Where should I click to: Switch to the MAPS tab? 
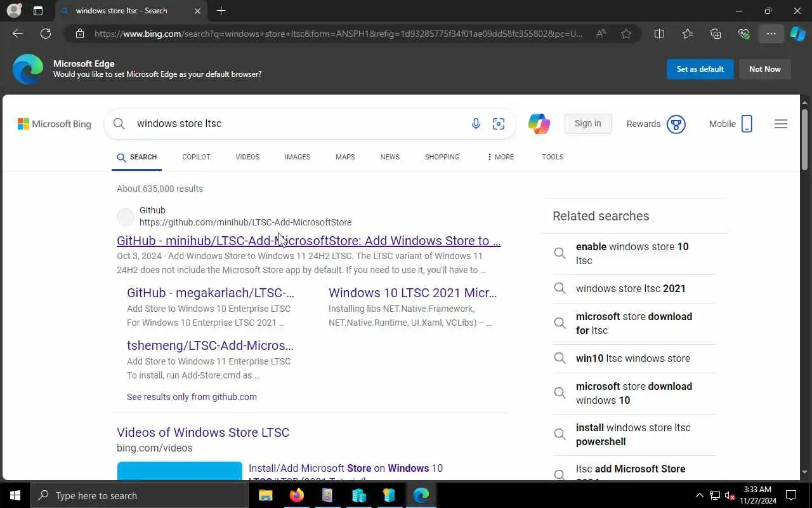[x=345, y=157]
